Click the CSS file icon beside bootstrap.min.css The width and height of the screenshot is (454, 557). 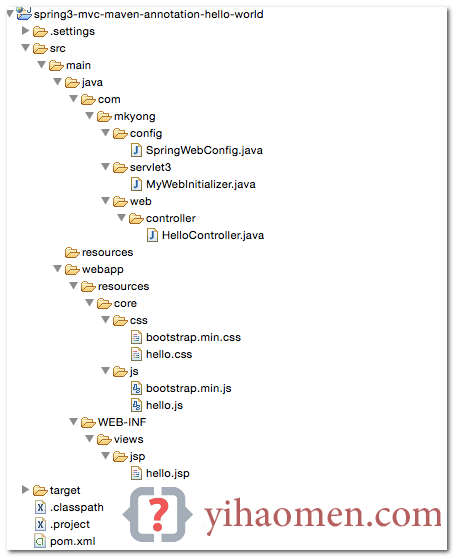coord(136,337)
